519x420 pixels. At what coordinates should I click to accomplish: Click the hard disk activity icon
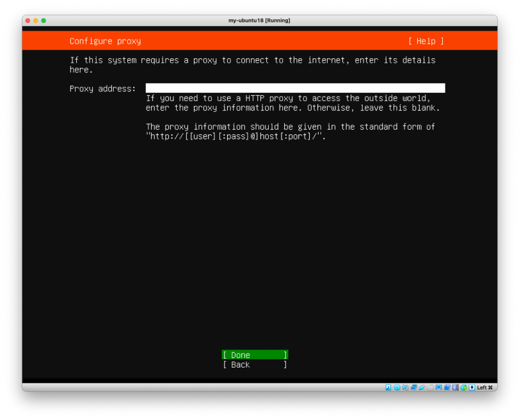[388, 387]
